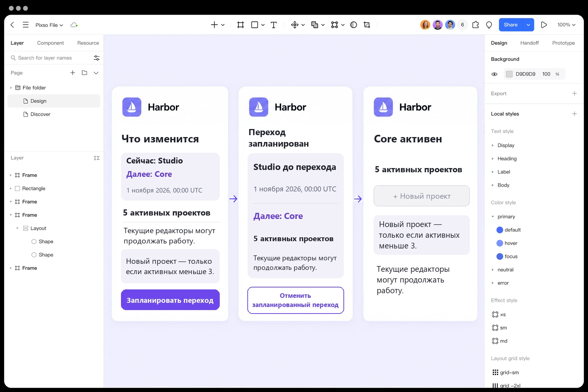The image size is (588, 392).
Task: Switch to the Component tab
Action: click(51, 43)
